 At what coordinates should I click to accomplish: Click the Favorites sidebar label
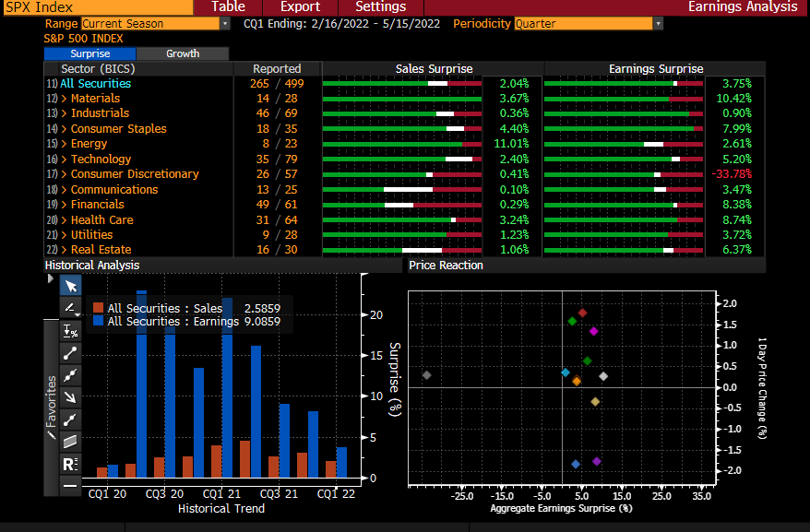(51, 402)
